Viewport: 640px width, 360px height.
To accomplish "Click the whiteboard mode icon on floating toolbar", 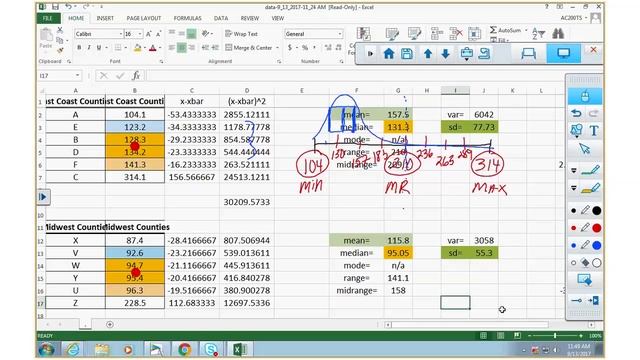I will coord(529,53).
